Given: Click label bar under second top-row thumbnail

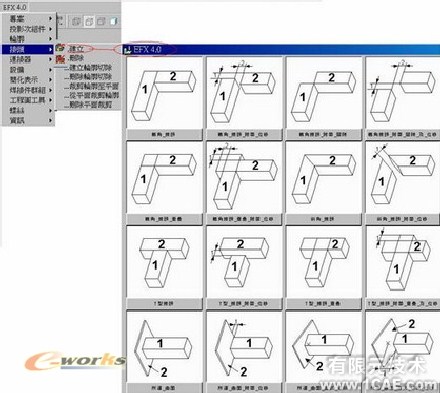Looking at the screenshot, I should pyautogui.click(x=244, y=135).
